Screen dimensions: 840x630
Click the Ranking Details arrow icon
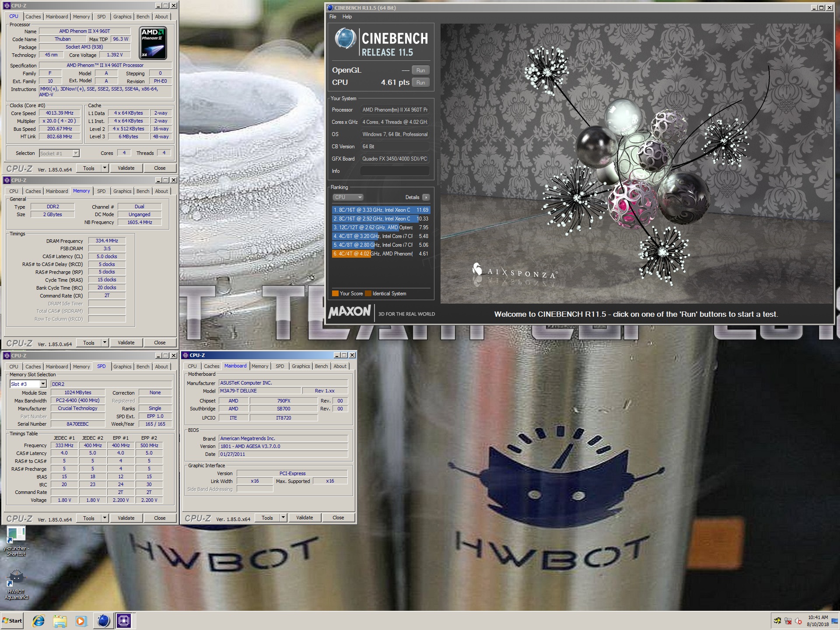pos(426,197)
